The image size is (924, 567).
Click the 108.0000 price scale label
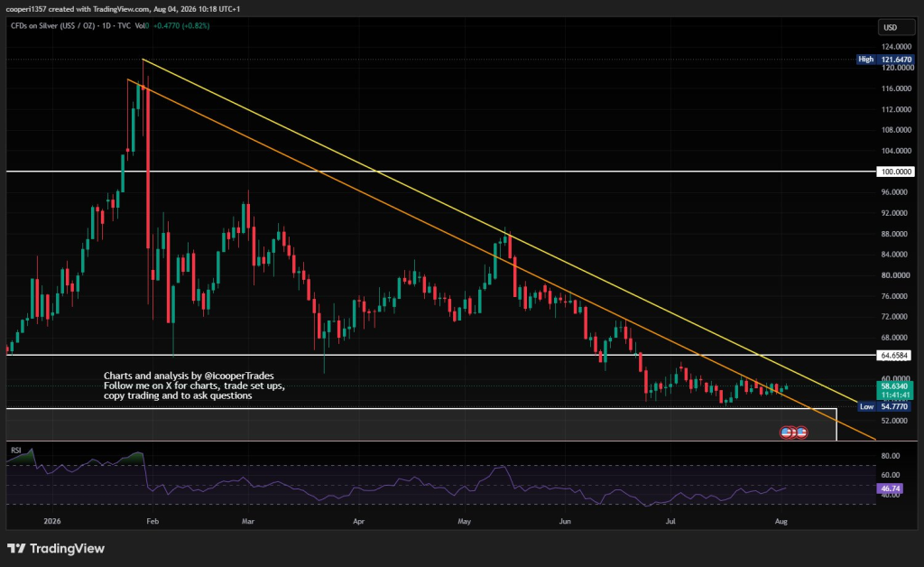[x=896, y=130]
